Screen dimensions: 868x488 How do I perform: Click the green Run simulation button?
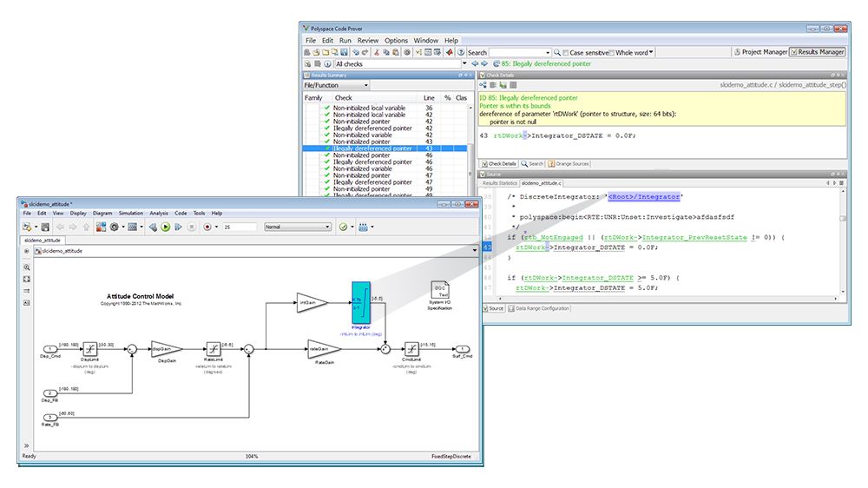[165, 227]
